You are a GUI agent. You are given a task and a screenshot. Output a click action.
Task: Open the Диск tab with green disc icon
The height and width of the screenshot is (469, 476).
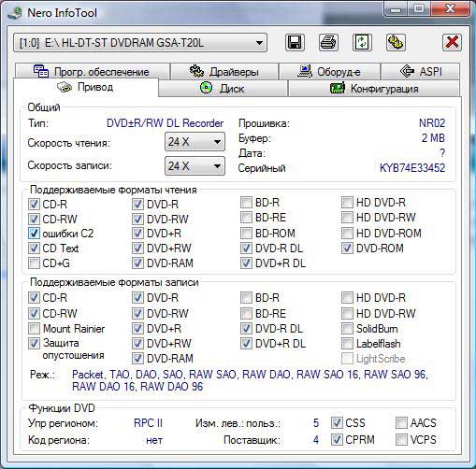point(223,89)
